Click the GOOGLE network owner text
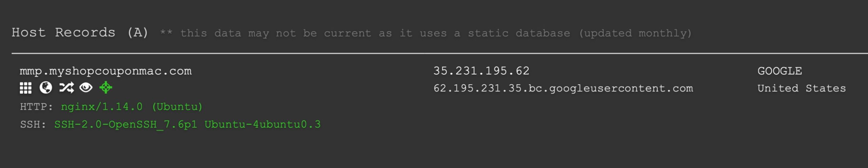This screenshot has height=168, width=868. click(780, 71)
